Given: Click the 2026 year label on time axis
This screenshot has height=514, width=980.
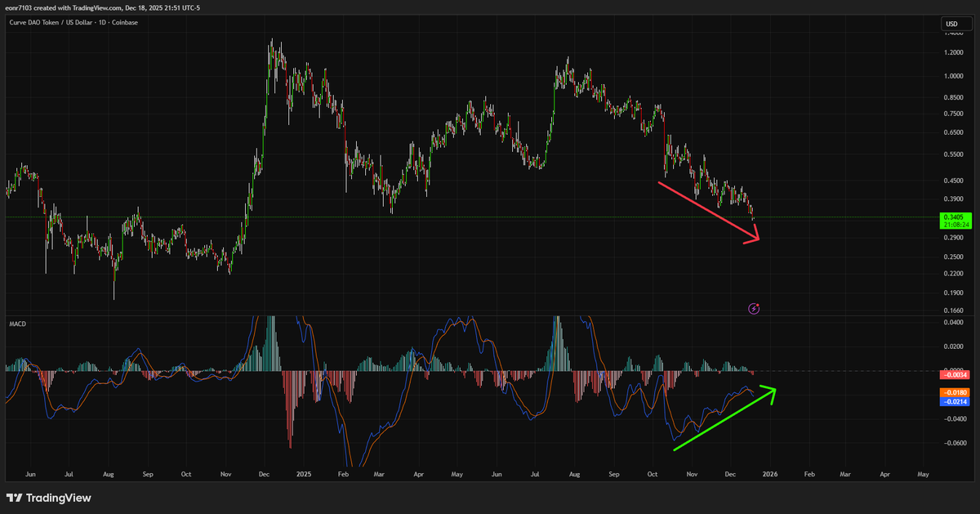Looking at the screenshot, I should [x=769, y=474].
